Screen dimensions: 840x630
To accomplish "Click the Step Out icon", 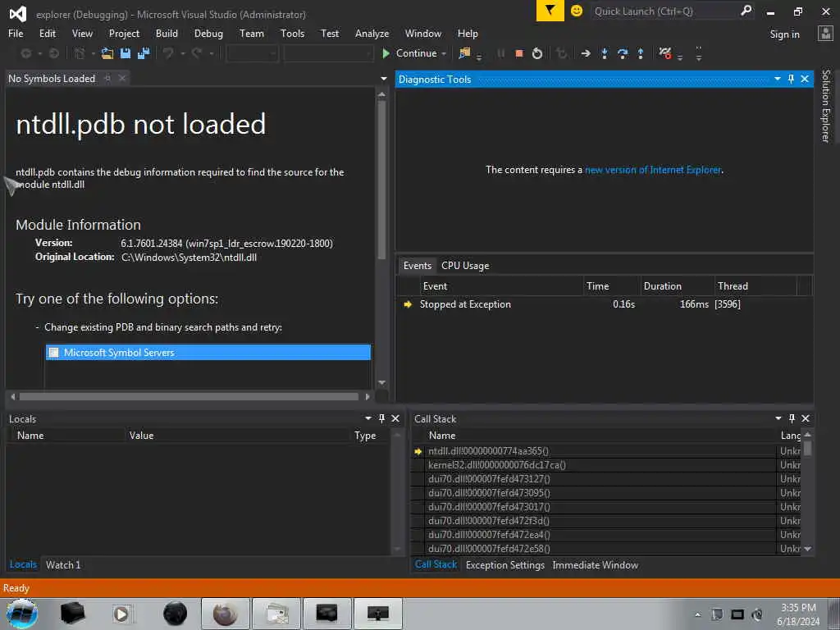I will point(640,53).
